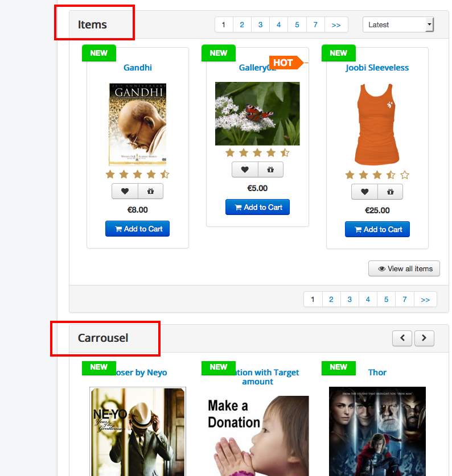Open the Latest sort dropdown
Screen dimensions: 452x476
(x=398, y=24)
